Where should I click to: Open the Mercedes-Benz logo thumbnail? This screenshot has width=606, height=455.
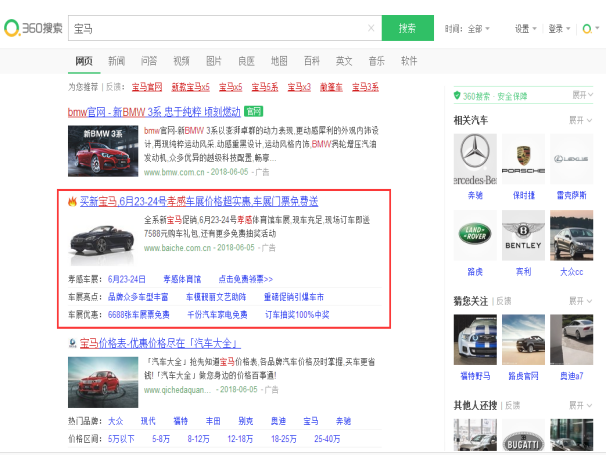[x=475, y=159]
